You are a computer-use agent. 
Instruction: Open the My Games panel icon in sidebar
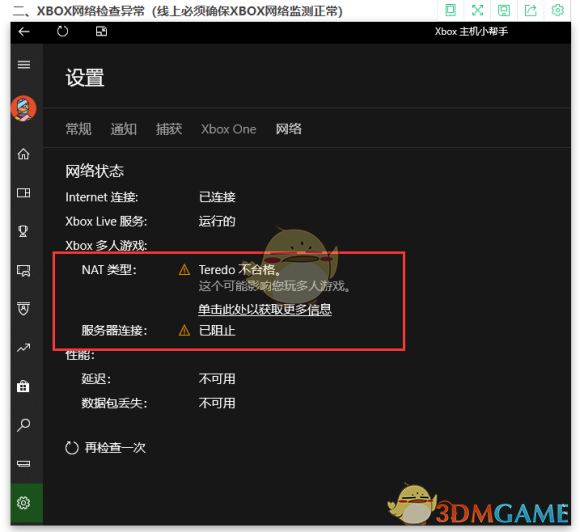[x=24, y=193]
